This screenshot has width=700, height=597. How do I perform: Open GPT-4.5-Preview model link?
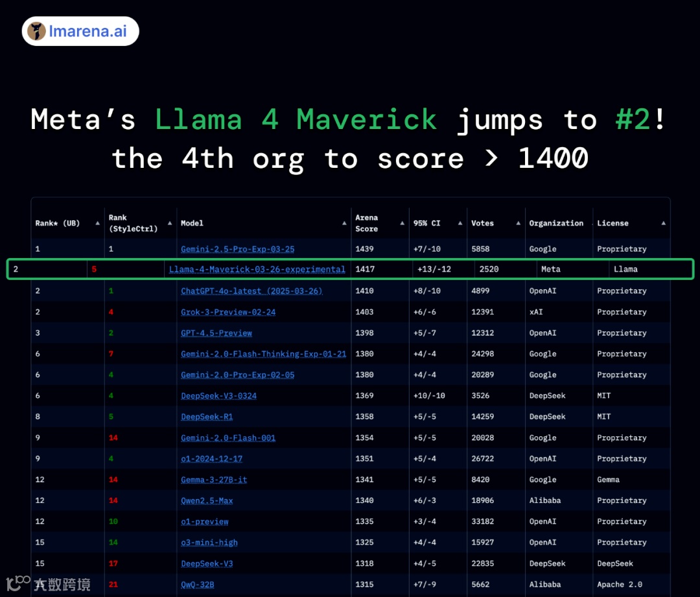[x=216, y=333]
